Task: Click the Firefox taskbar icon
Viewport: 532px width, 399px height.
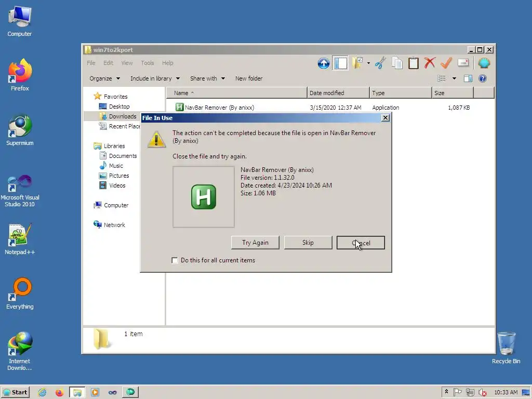Action: (x=59, y=393)
